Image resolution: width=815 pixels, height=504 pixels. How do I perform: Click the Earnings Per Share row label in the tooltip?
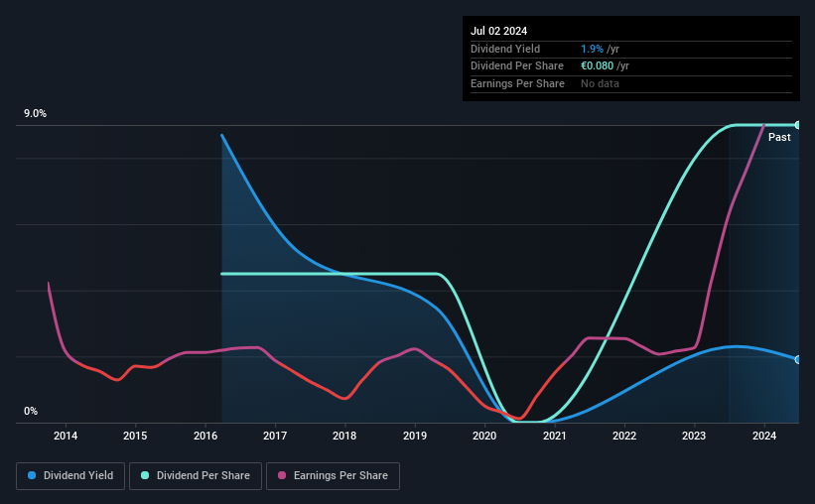click(x=518, y=83)
